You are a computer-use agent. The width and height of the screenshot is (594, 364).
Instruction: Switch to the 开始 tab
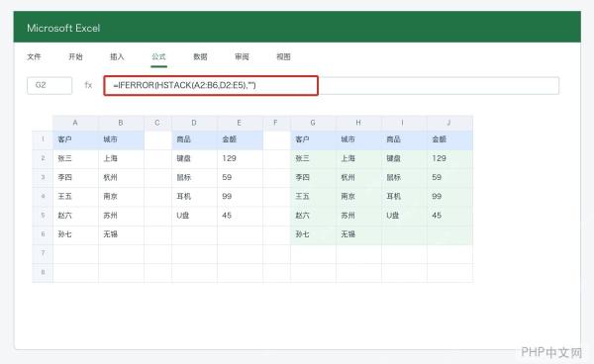[75, 56]
